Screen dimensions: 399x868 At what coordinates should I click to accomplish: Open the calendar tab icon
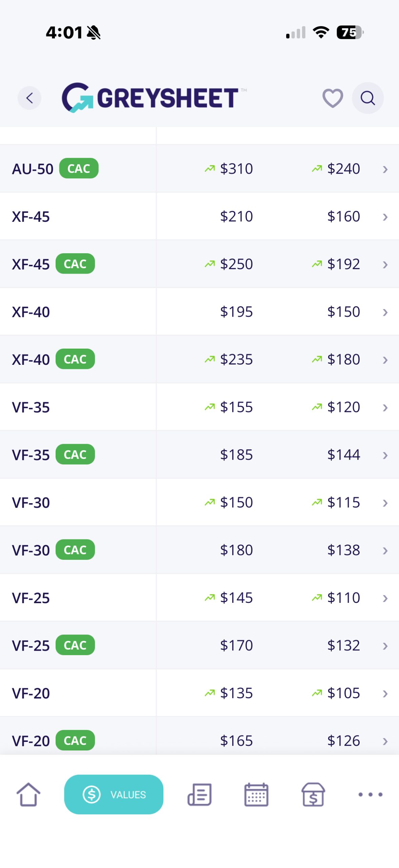[x=256, y=794]
